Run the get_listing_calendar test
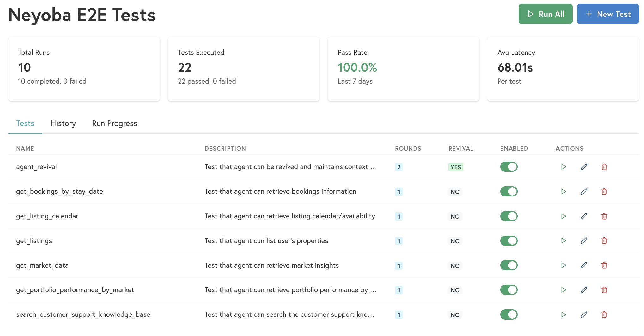The height and width of the screenshot is (336, 644). click(x=563, y=216)
